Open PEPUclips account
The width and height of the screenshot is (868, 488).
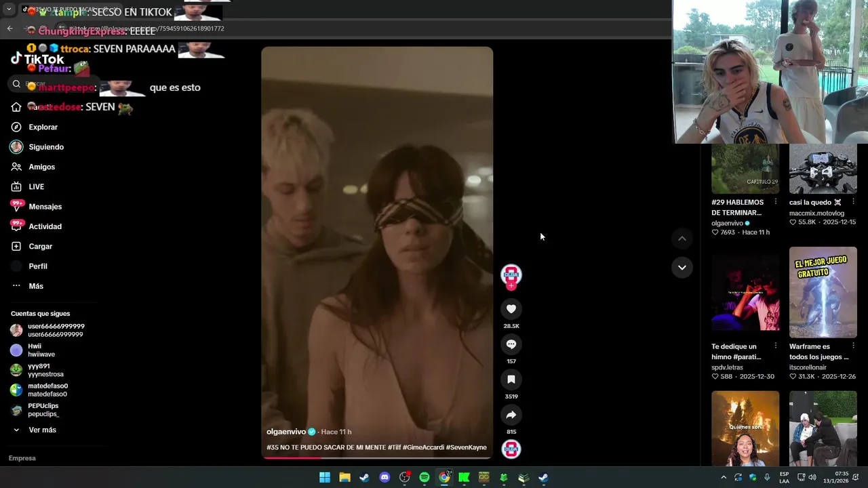coord(35,409)
